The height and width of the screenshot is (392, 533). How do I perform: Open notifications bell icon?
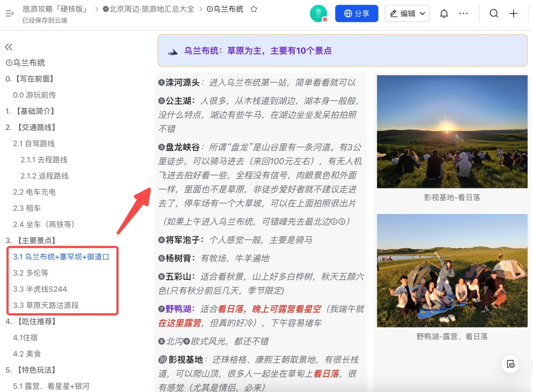pyautogui.click(x=444, y=13)
